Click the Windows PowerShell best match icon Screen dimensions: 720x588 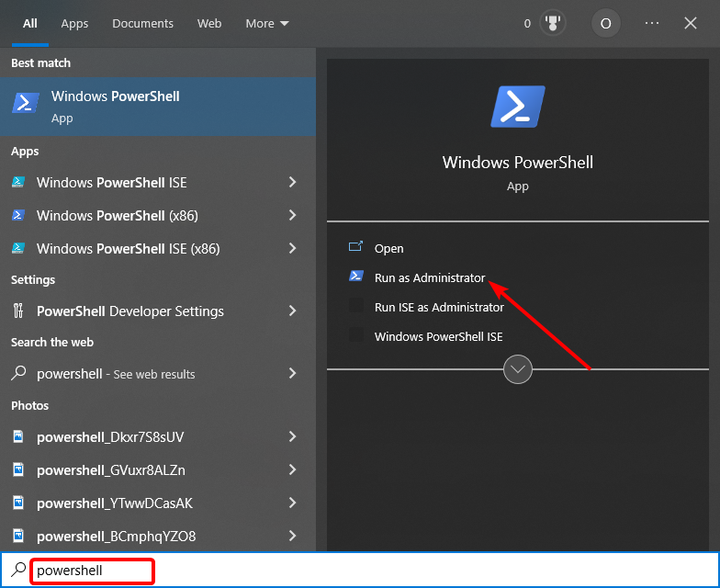(x=25, y=103)
